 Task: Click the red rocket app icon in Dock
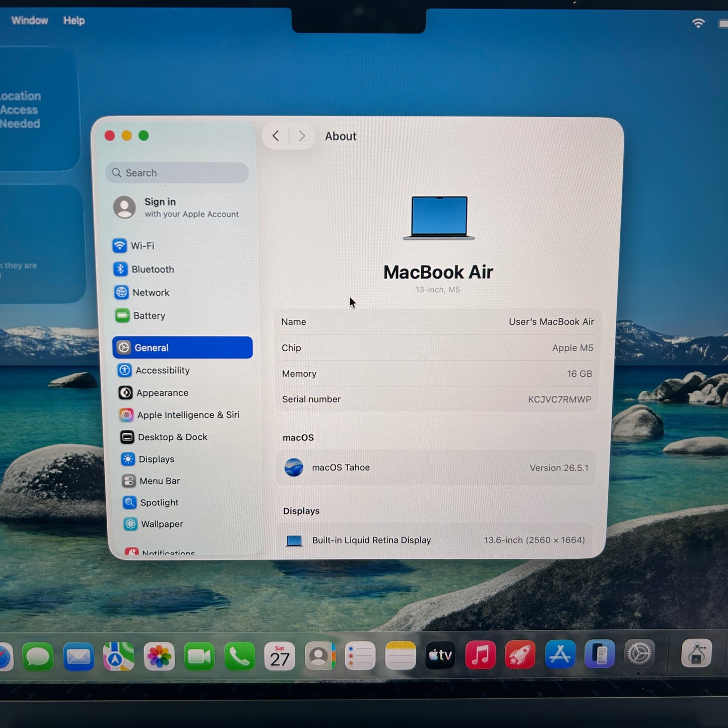(520, 654)
